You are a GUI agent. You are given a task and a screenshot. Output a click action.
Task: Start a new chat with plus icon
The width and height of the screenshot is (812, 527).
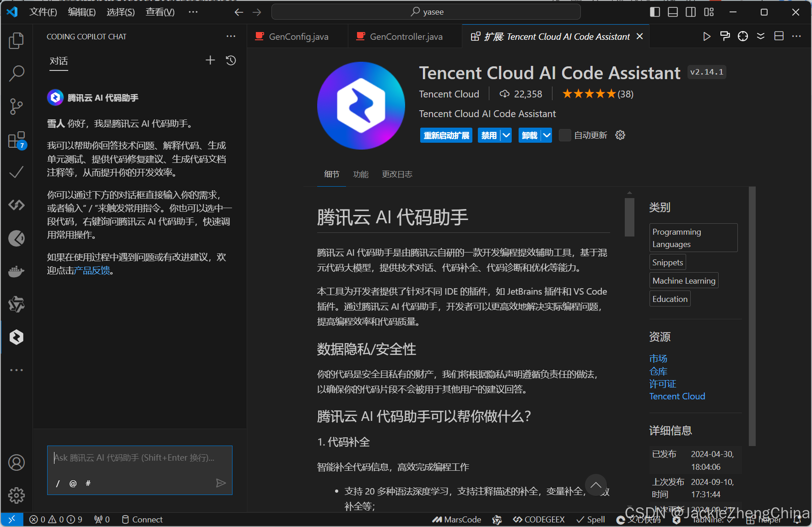click(210, 60)
